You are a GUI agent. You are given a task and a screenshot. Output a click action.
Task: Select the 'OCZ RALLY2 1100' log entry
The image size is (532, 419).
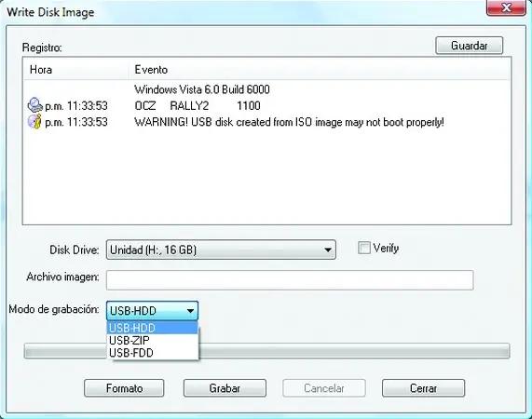[266, 105]
